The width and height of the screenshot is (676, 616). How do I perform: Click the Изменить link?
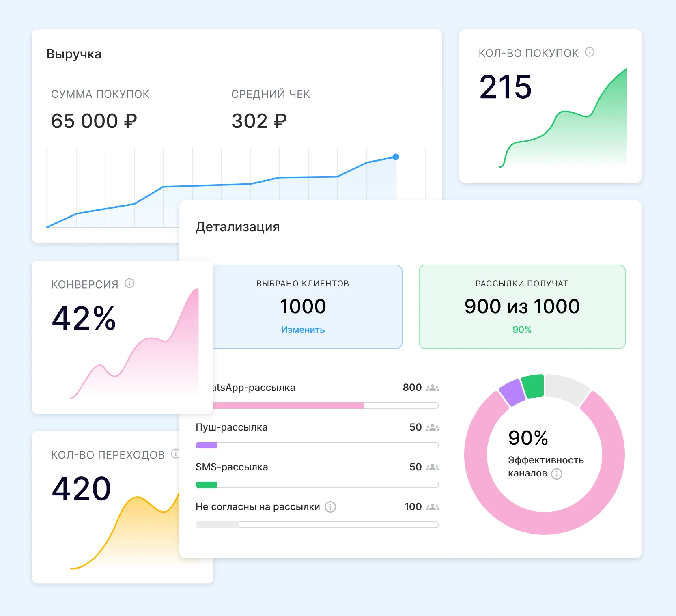[303, 330]
